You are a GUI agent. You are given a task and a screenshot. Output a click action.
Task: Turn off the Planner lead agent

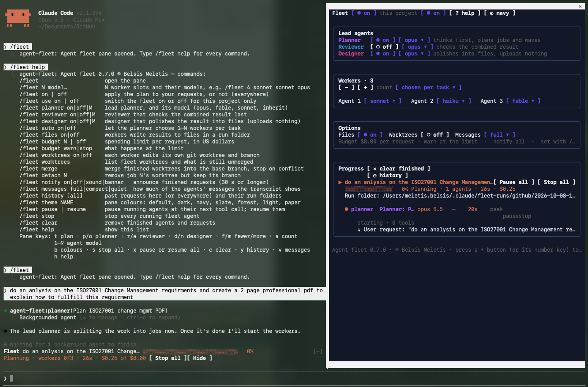coord(383,40)
